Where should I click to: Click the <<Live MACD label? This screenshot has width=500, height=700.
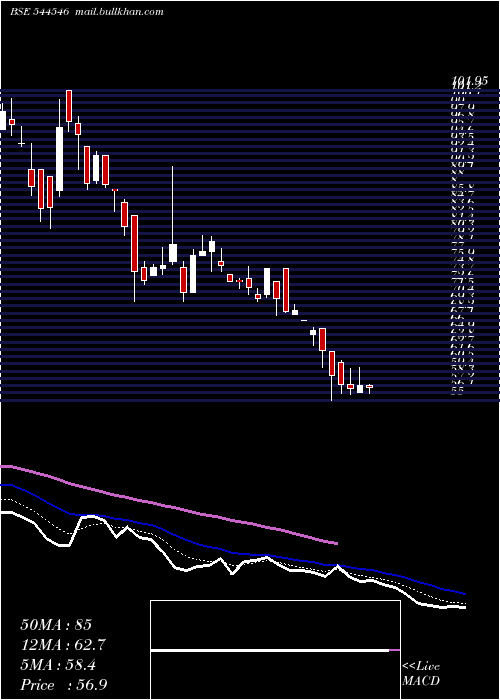421,674
